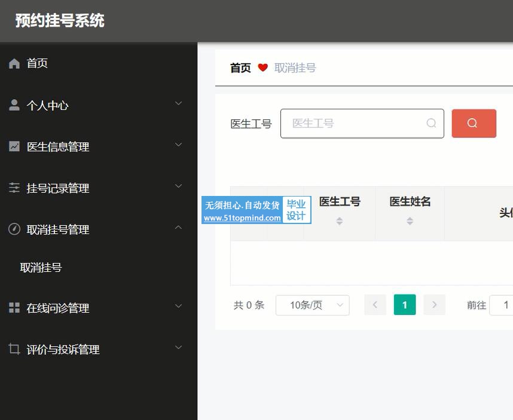The image size is (513, 420).
Task: Click the sort arrows under the 医生工号 column
Action: tap(339, 221)
